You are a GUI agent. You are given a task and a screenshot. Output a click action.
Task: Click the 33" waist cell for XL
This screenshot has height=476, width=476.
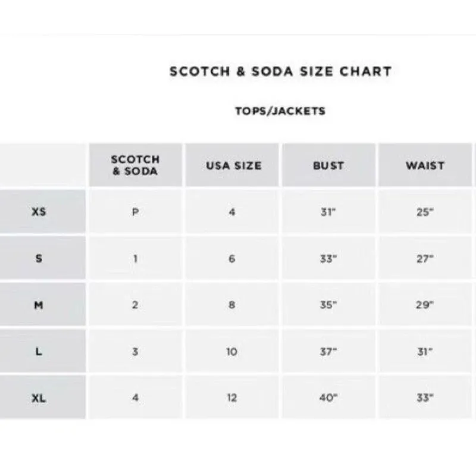coord(425,397)
